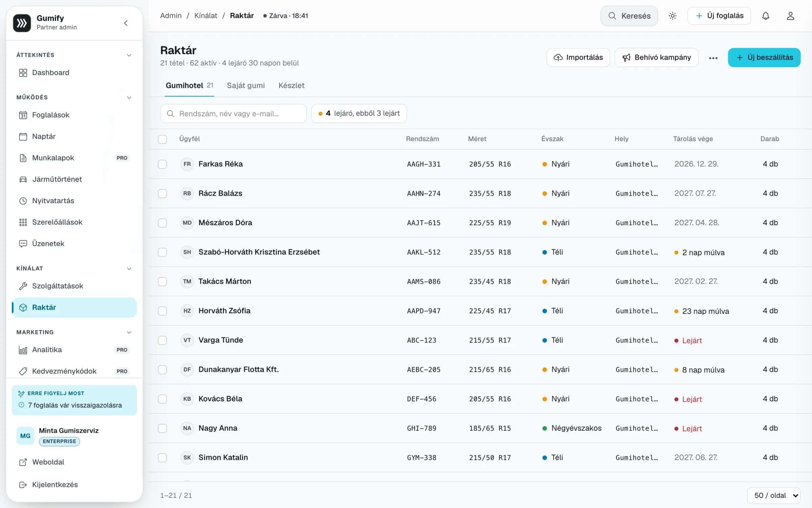Open Üzenetek messages page
The width and height of the screenshot is (812, 508).
[74, 244]
